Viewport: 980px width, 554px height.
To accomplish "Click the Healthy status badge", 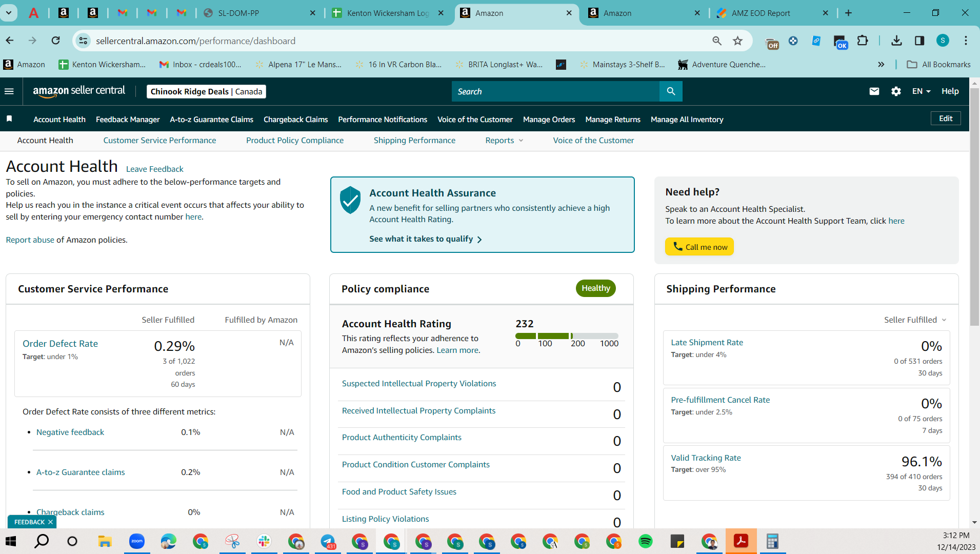I will point(595,288).
